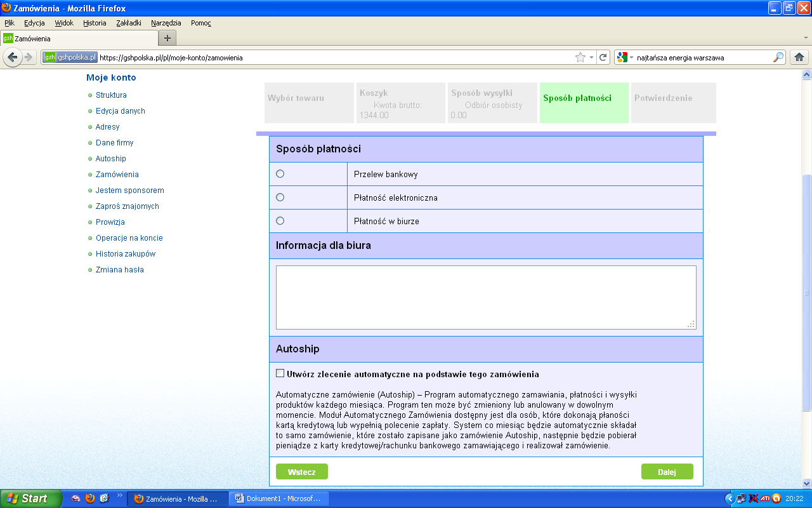Switch to Dokument1 Microsoft Word taskbar button
The image size is (812, 508).
[x=278, y=498]
